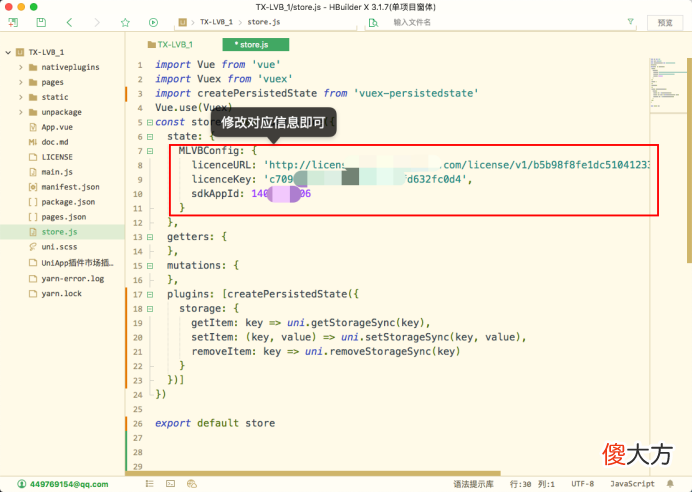Viewport: 692px width, 492px height.
Task: Go back with the left arrow icon
Action: tap(69, 23)
